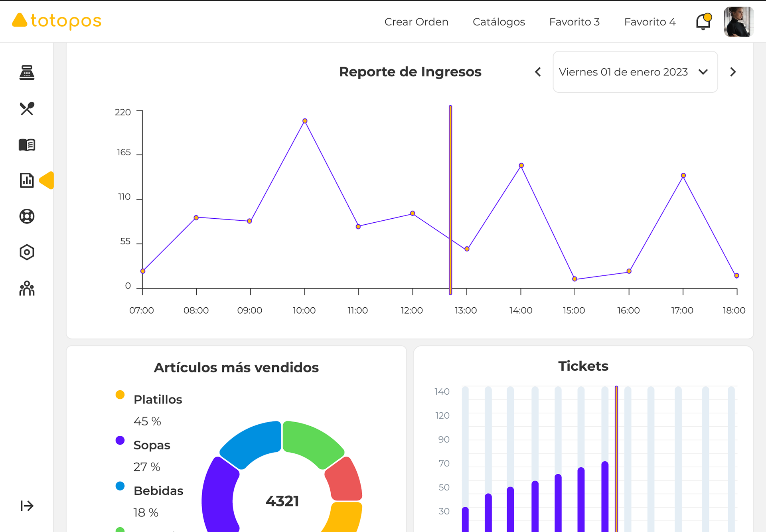Click the 27 % value under Sopas
Viewport: 766px width, 532px height.
(x=147, y=467)
